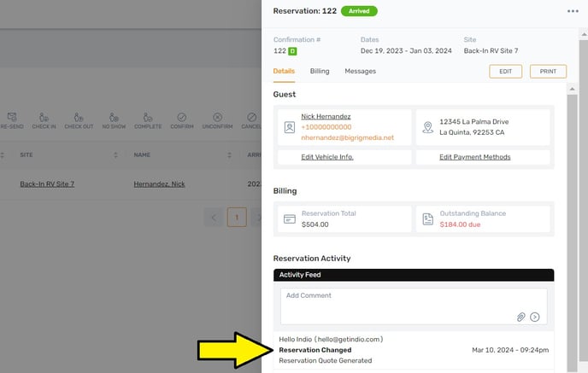Image resolution: width=588 pixels, height=373 pixels.
Task: Click the PRINT button
Action: [548, 72]
